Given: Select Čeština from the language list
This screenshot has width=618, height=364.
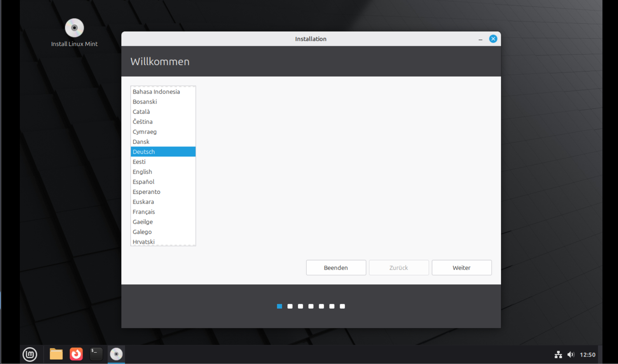Looking at the screenshot, I should coord(143,122).
